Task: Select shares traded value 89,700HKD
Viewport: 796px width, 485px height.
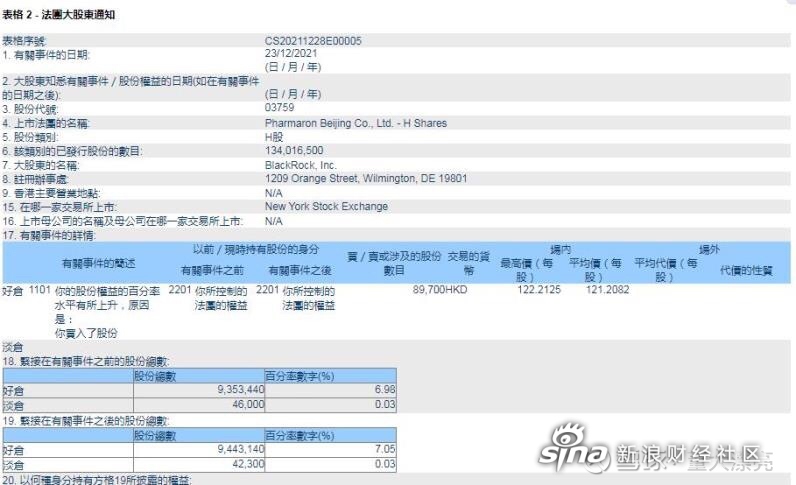Action: [440, 289]
